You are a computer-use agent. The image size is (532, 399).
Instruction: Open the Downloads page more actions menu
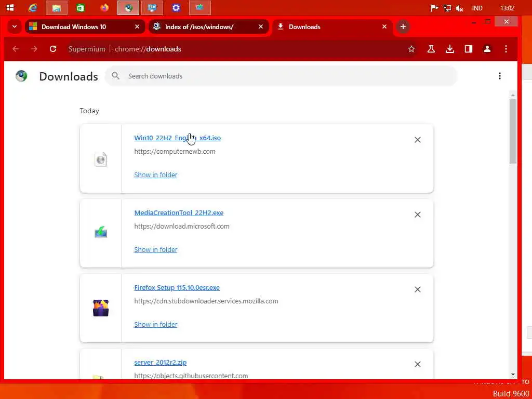tap(499, 76)
